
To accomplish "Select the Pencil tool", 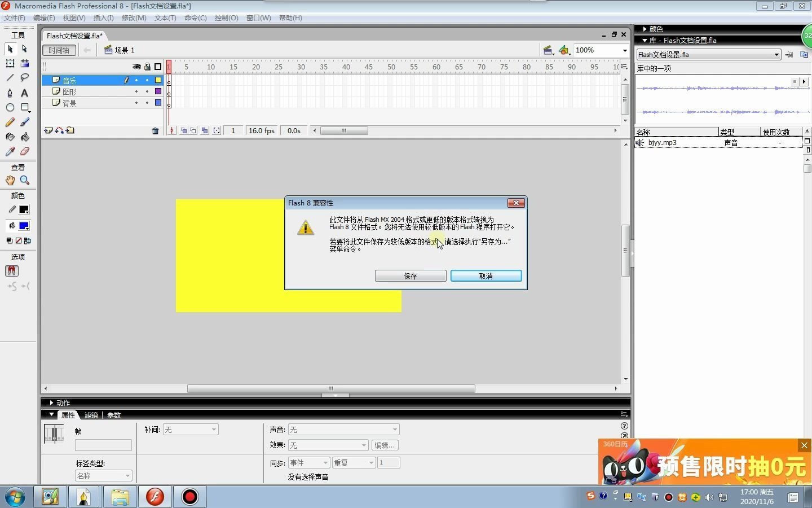I will [10, 122].
